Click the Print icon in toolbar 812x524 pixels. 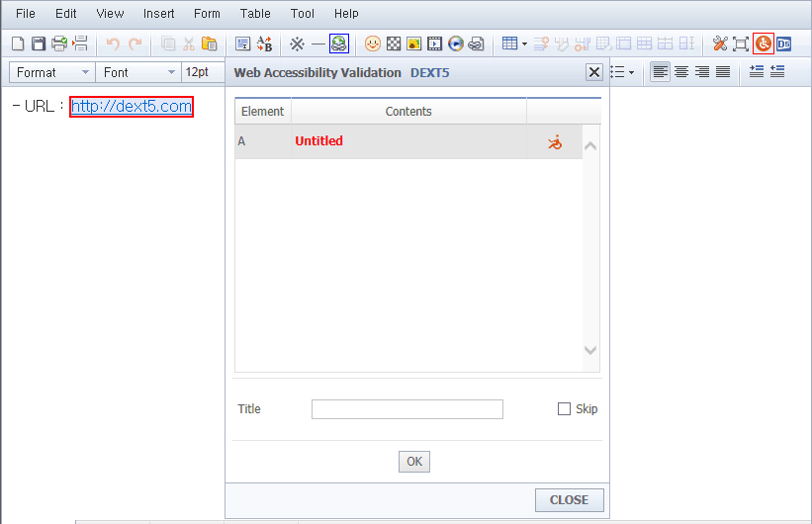(x=59, y=44)
